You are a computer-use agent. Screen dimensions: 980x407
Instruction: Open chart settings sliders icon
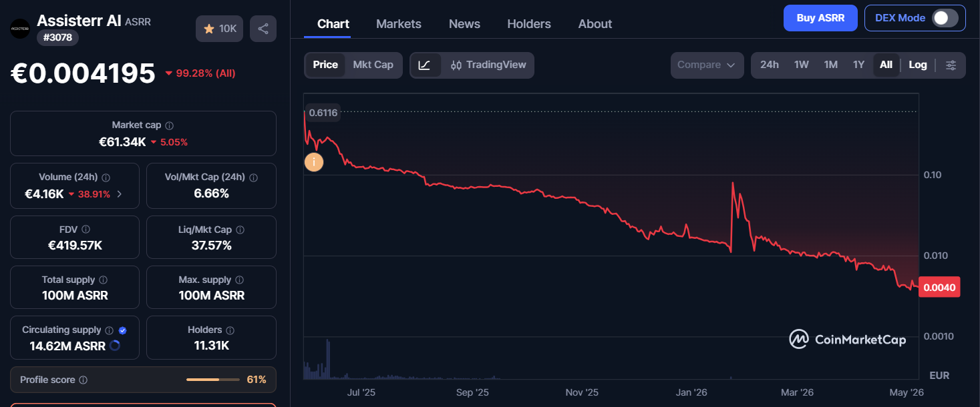[x=952, y=65]
